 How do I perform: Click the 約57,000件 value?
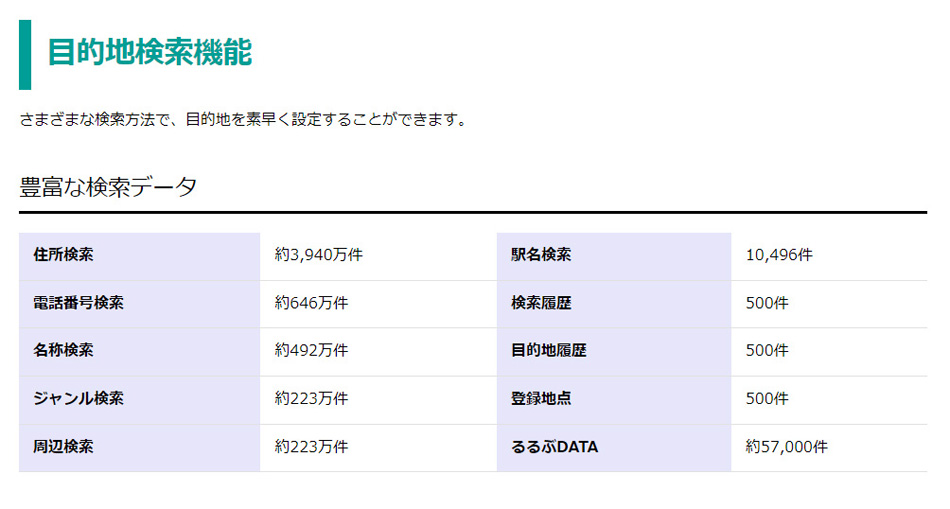click(786, 447)
